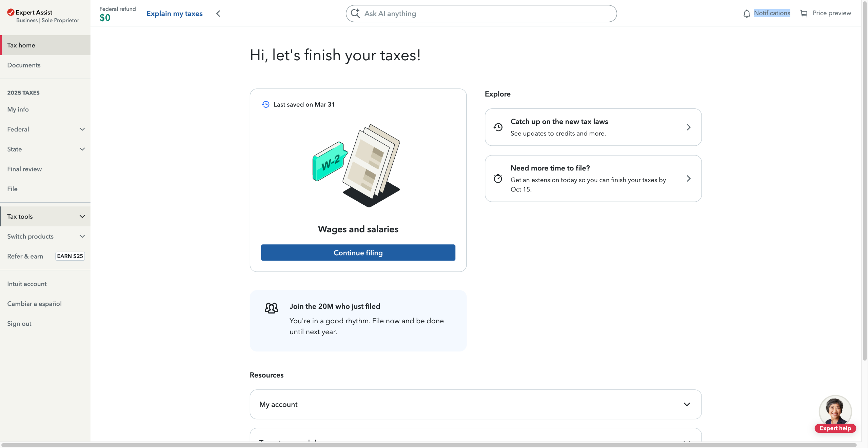Expand the State section chevron
868x448 pixels.
click(x=82, y=149)
